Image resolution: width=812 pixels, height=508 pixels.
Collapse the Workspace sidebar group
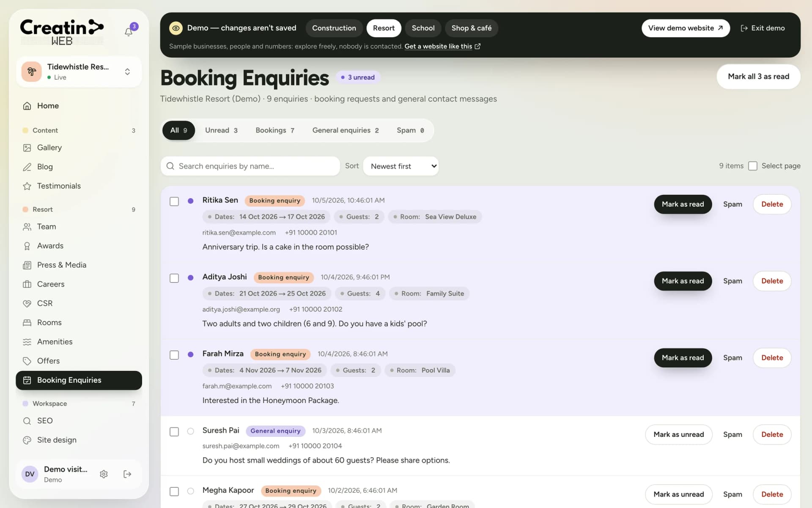point(79,404)
